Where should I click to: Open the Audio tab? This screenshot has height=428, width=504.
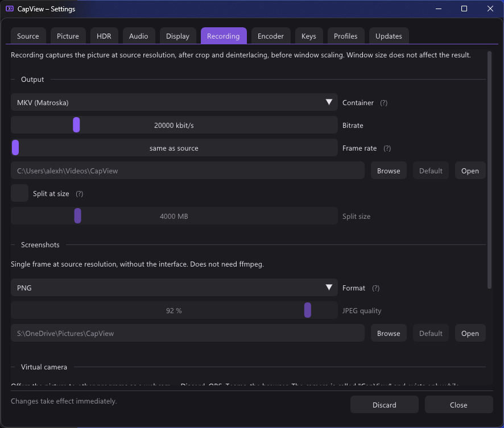(139, 36)
